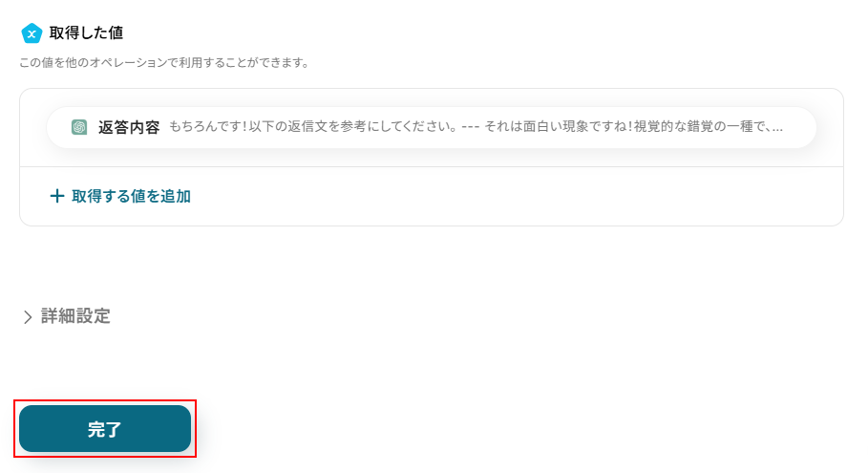Select the 返答内容 label
Image resolution: width=868 pixels, height=473 pixels.
coord(129,127)
